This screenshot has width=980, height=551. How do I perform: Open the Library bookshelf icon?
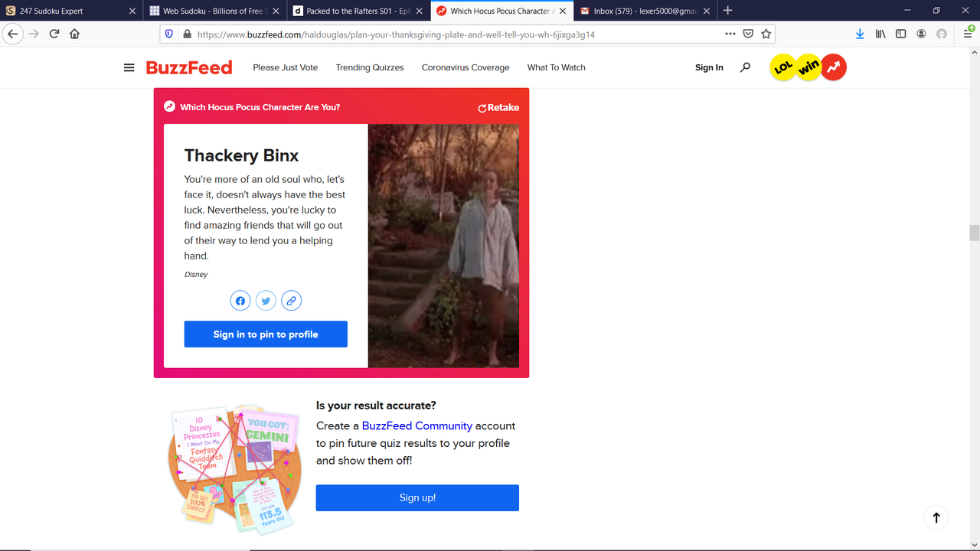880,34
